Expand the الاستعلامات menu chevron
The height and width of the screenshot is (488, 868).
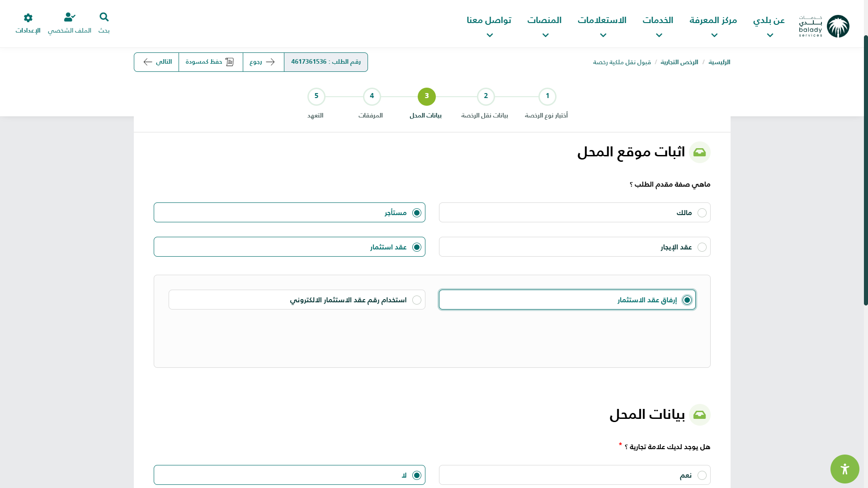point(603,35)
